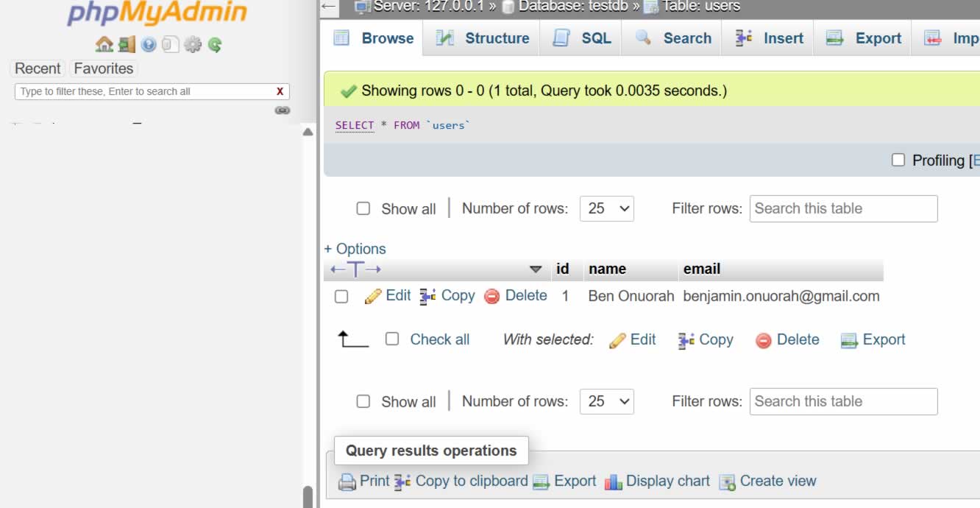Click the link-with-main-panel chain icon

tap(283, 110)
